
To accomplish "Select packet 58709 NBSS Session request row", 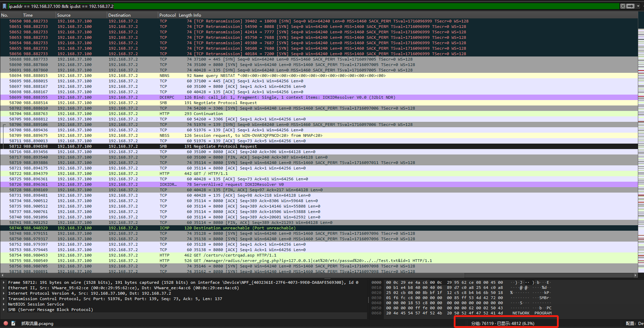I will pos(319,135).
